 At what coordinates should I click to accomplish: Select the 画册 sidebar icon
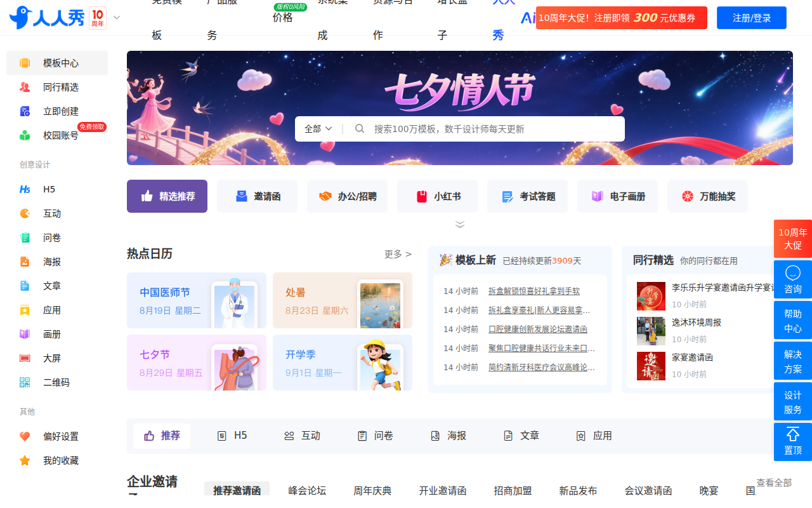(25, 334)
